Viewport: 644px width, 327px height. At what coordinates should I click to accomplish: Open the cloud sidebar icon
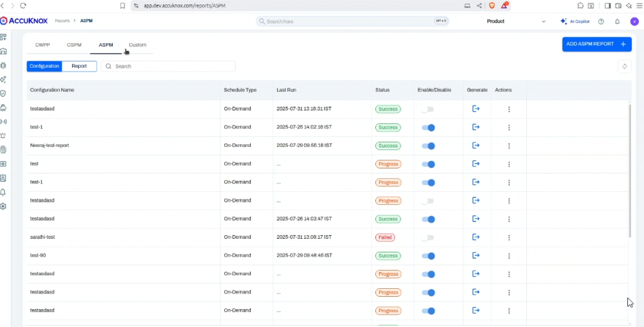pos(3,108)
